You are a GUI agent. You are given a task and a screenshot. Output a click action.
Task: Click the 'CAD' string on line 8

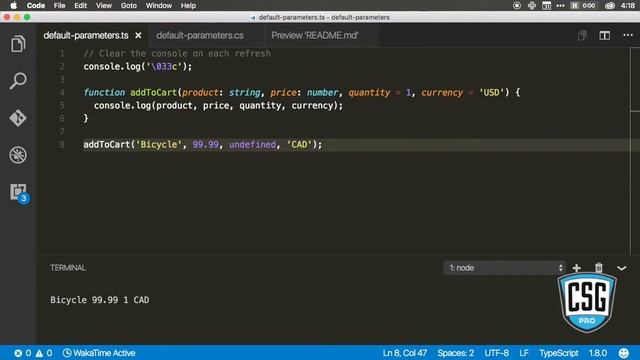point(299,144)
